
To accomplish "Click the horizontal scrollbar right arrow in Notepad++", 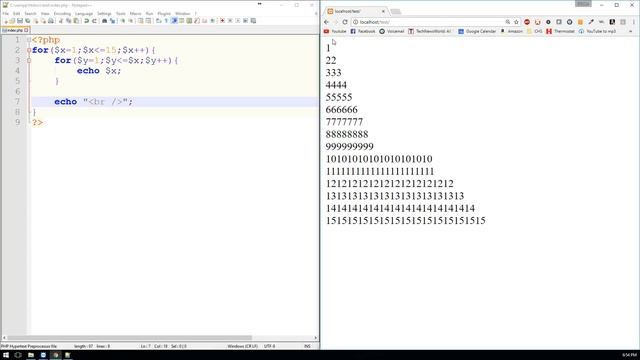I will coord(316,338).
